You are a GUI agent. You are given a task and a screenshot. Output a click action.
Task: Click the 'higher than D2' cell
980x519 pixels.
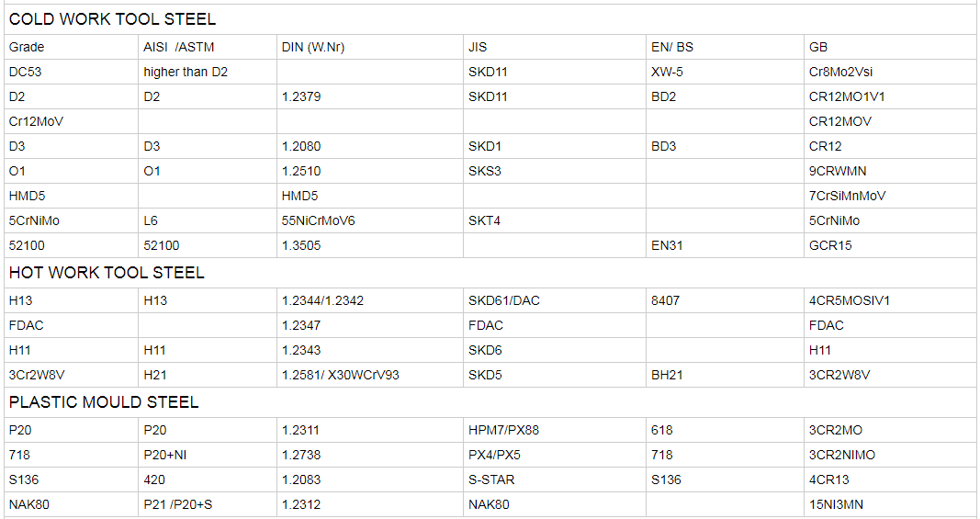click(x=186, y=72)
